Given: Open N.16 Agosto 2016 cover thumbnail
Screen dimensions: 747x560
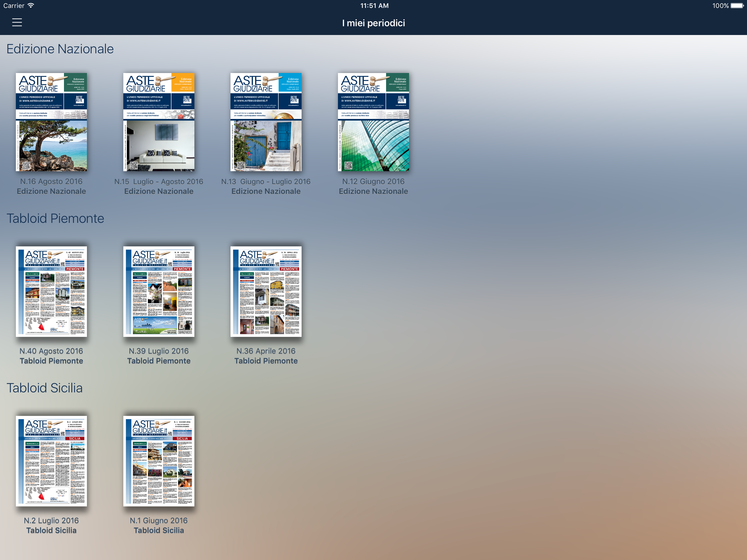Looking at the screenshot, I should 51,122.
